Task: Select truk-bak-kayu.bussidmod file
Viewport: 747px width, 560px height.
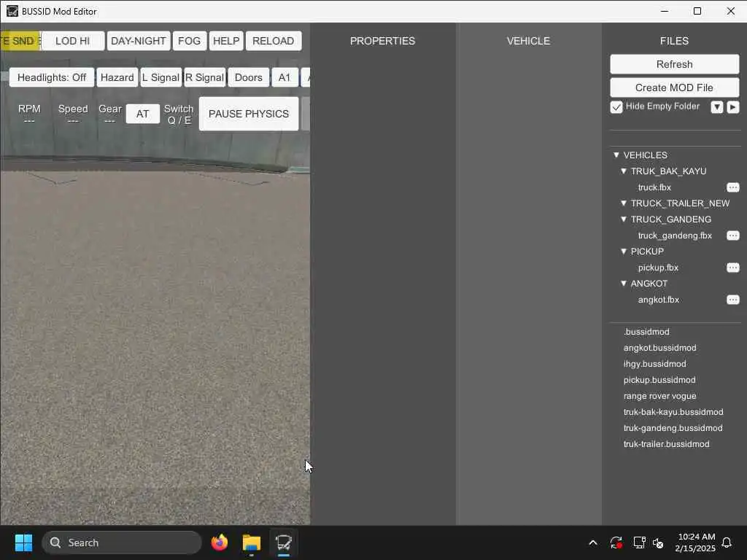Action: pos(673,412)
